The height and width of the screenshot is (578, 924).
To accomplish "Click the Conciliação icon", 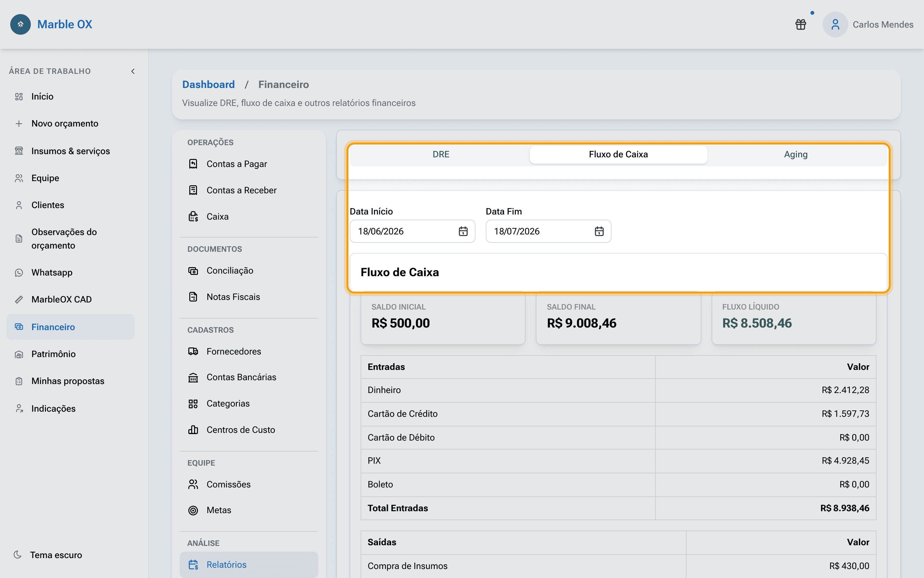I will pyautogui.click(x=193, y=271).
